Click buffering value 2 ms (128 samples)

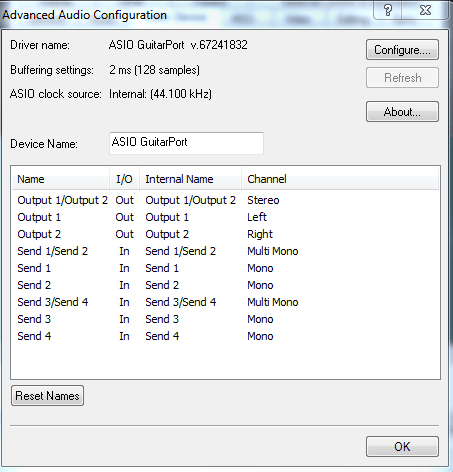(154, 70)
